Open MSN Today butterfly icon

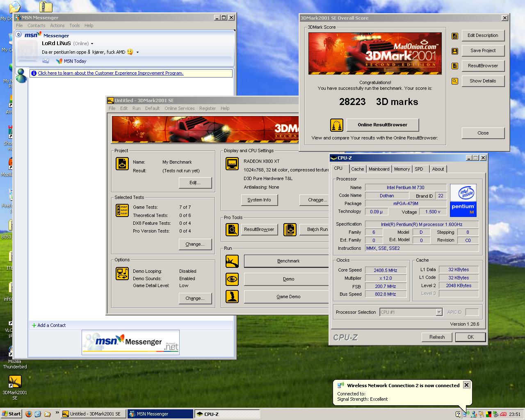pos(59,61)
